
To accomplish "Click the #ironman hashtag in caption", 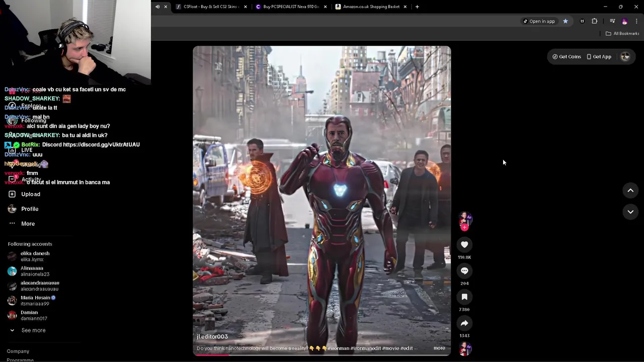I will point(339,348).
